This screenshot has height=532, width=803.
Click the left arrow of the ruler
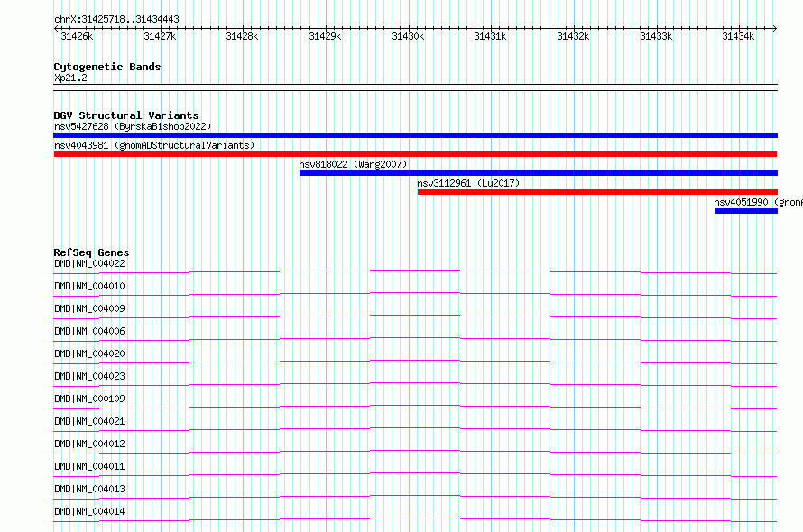[x=56, y=28]
